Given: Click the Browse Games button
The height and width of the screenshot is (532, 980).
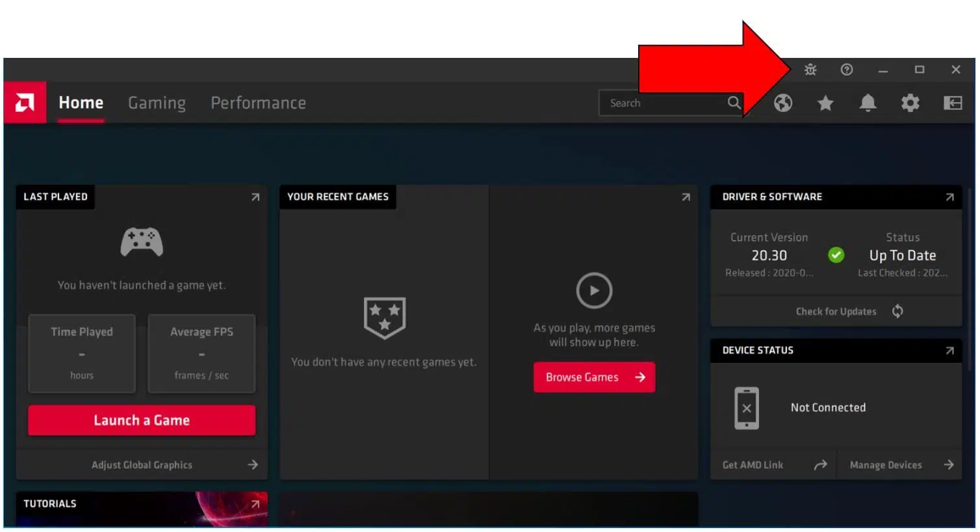Looking at the screenshot, I should click(594, 377).
